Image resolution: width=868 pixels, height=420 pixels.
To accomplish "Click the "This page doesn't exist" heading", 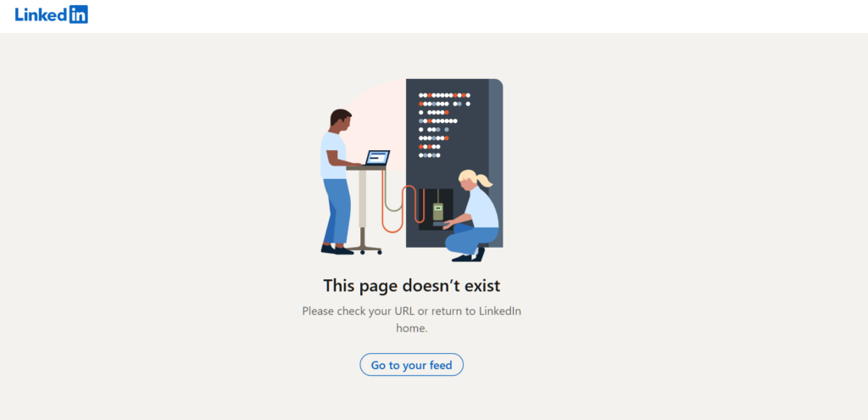I will click(411, 285).
